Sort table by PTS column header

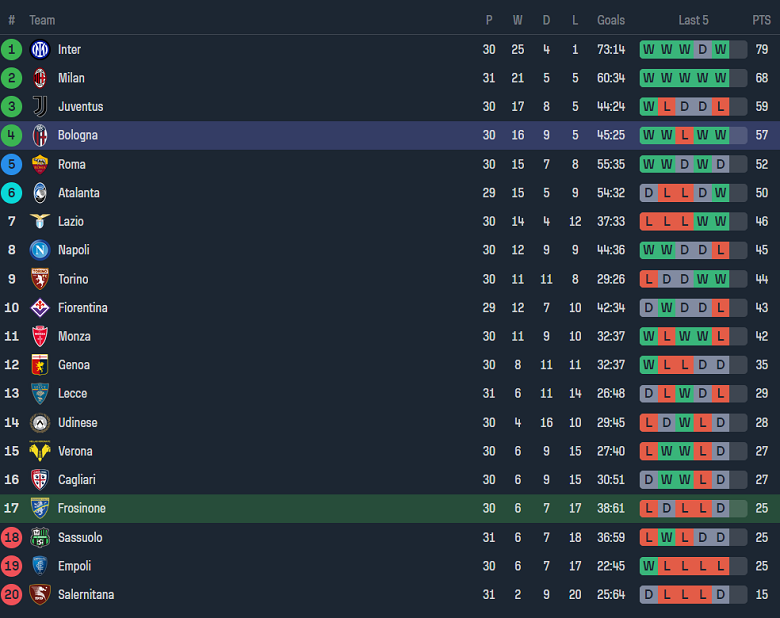pos(761,20)
